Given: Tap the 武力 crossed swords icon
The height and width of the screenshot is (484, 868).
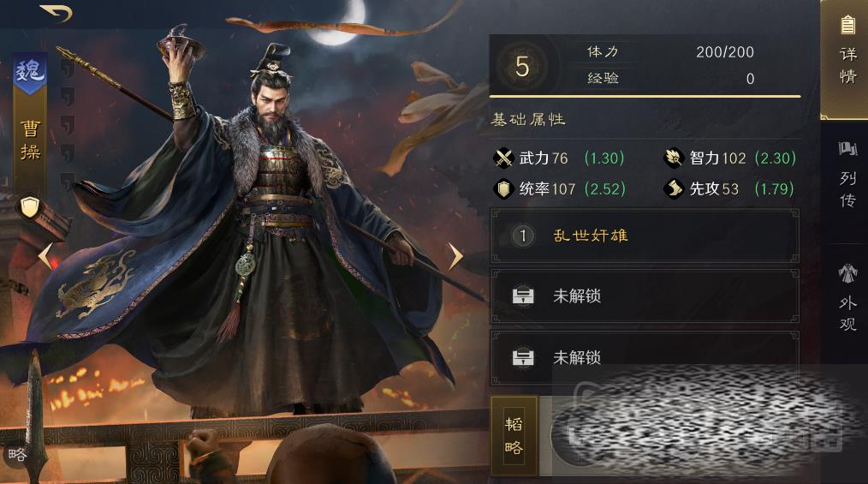Looking at the screenshot, I should coord(503,158).
